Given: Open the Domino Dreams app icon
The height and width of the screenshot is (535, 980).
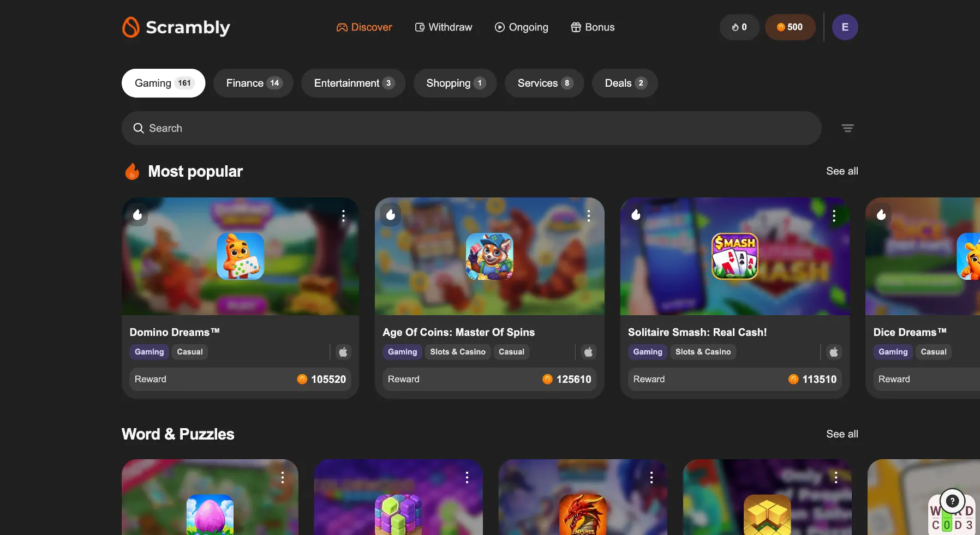Looking at the screenshot, I should 241,256.
